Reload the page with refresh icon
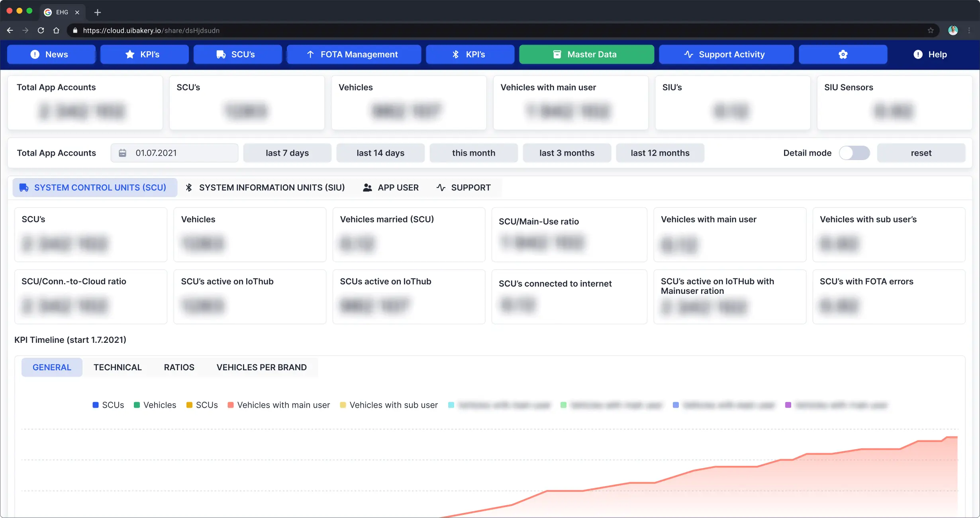 click(41, 30)
